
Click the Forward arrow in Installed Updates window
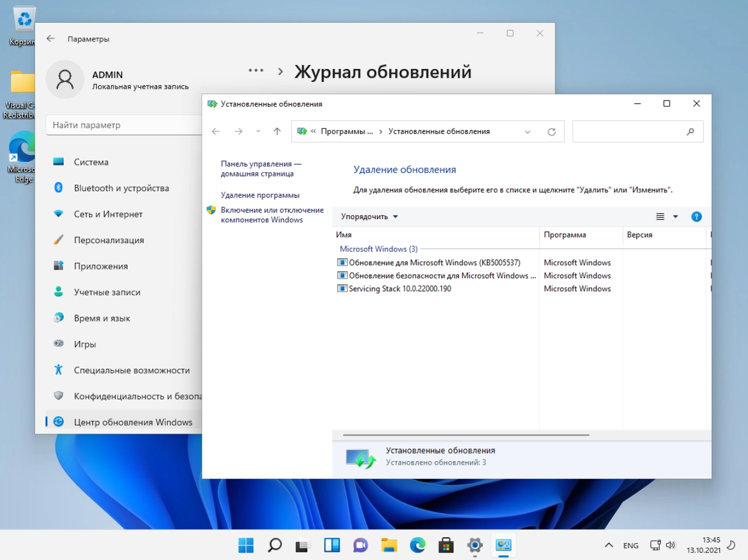pos(238,132)
